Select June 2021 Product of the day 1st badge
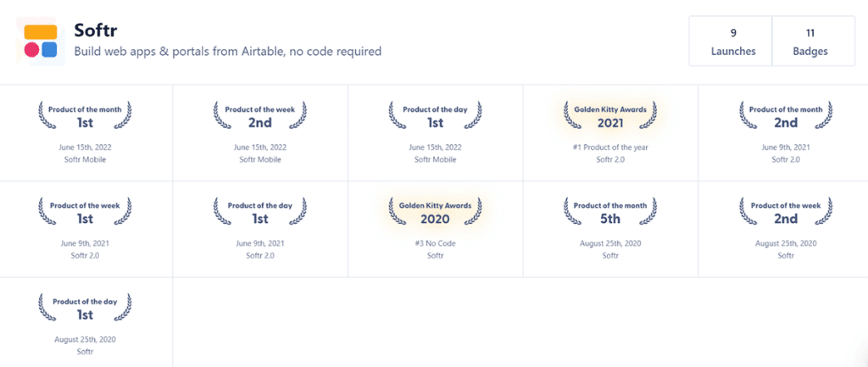 pos(260,211)
